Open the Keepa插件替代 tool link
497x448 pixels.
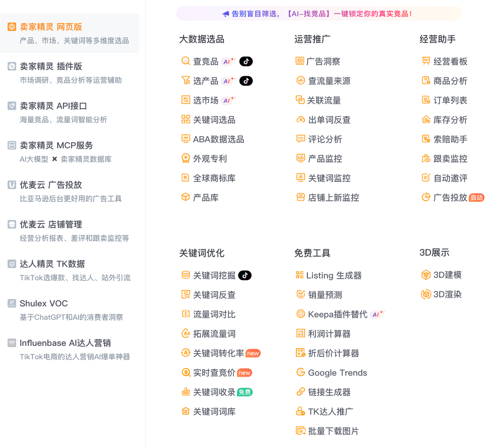coord(337,314)
